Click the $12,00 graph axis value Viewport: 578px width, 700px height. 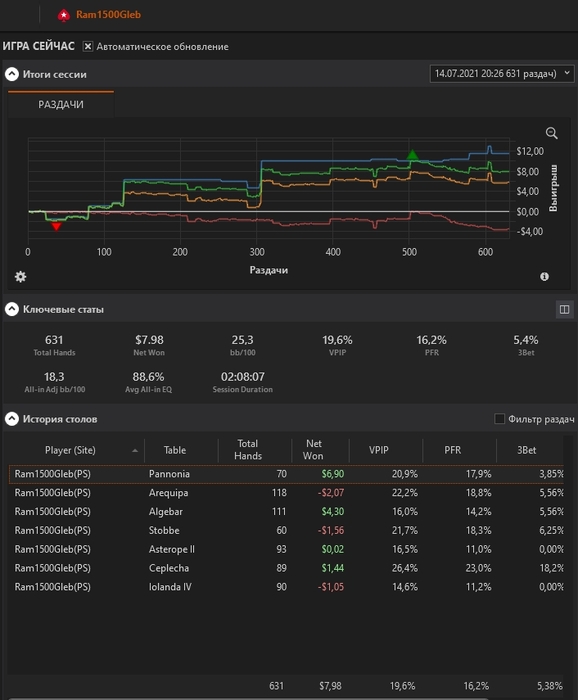click(x=530, y=151)
